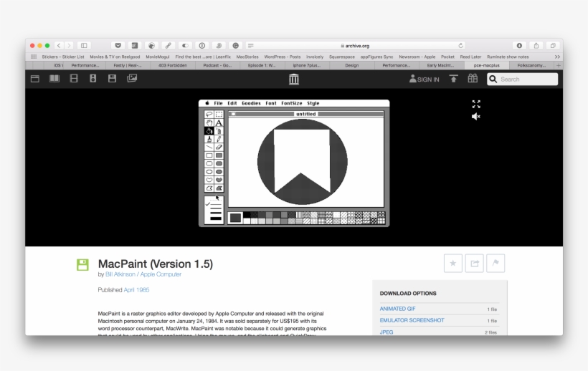Select the filled Rounded Rectangle tool
Image resolution: width=588 pixels, height=371 pixels.
pyautogui.click(x=219, y=163)
